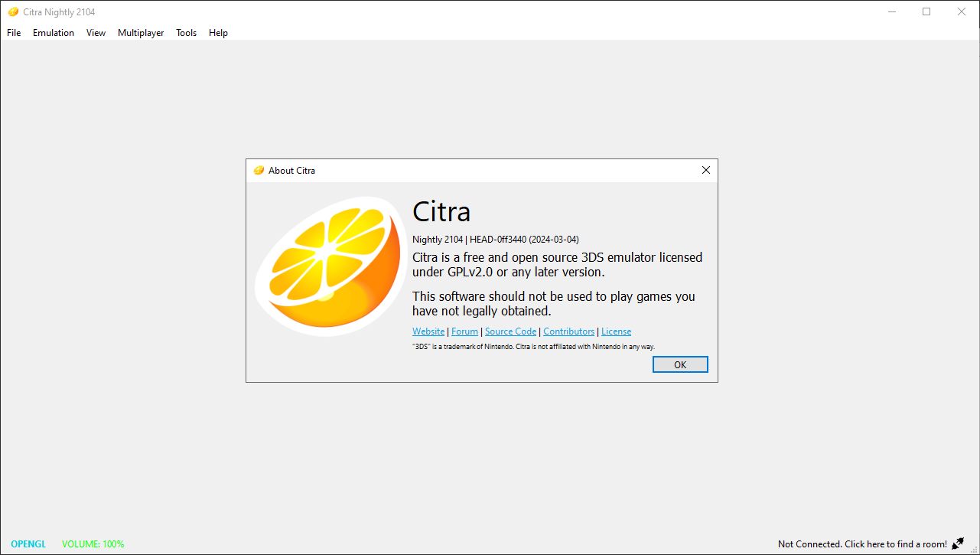The width and height of the screenshot is (980, 555).
Task: Open the License link
Action: [616, 331]
